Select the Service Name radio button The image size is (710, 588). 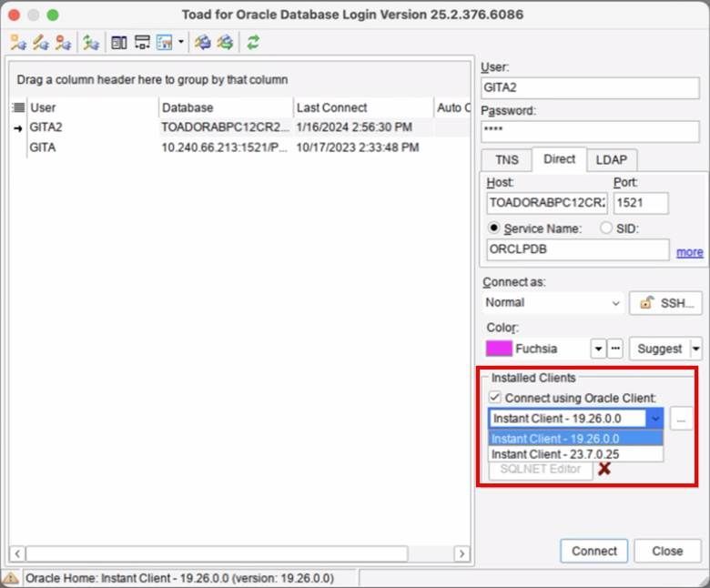(x=494, y=228)
